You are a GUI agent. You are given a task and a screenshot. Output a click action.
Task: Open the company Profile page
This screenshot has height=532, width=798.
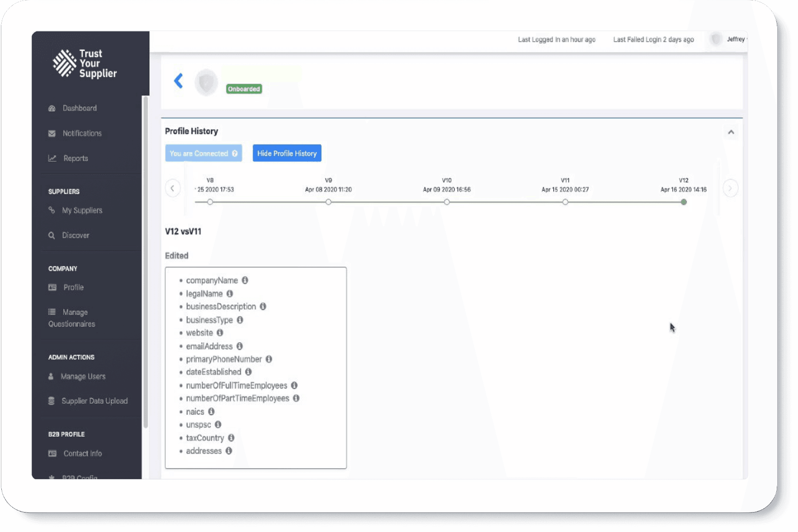coord(66,287)
